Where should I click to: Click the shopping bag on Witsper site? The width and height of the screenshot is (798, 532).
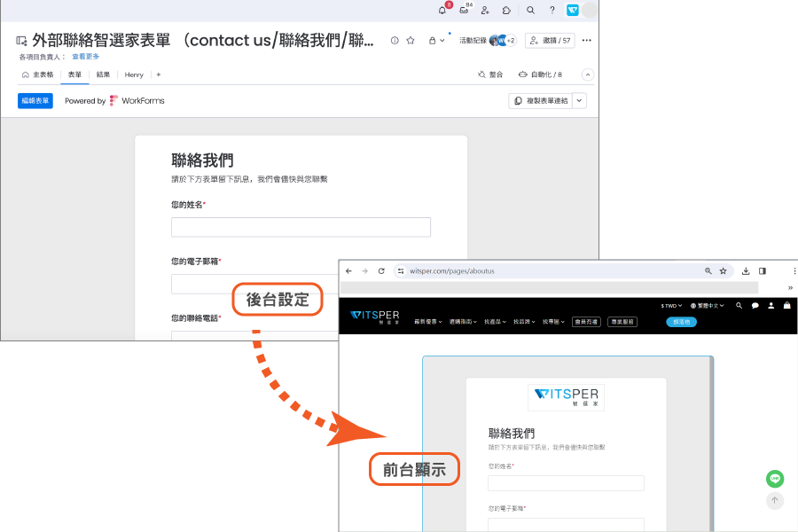tap(786, 305)
